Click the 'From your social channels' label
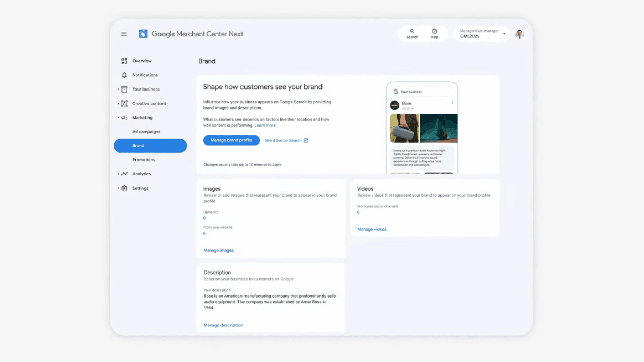Image resolution: width=644 pixels, height=362 pixels. click(x=378, y=206)
